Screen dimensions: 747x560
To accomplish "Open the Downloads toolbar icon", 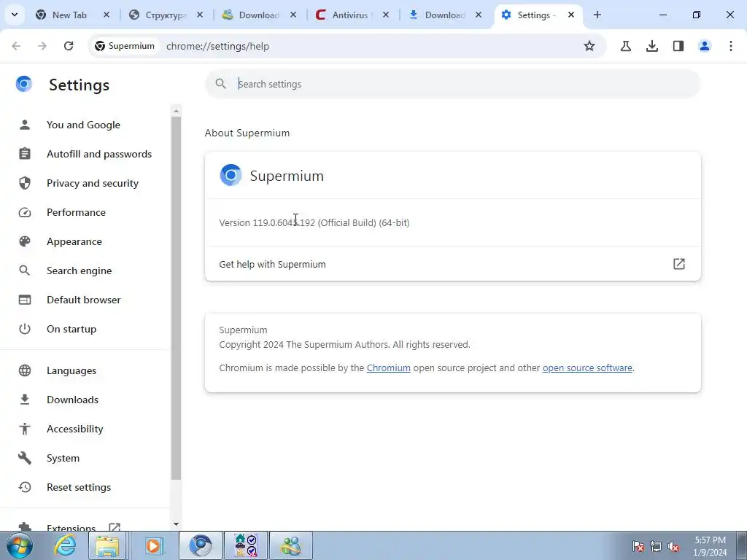I will [x=652, y=46].
